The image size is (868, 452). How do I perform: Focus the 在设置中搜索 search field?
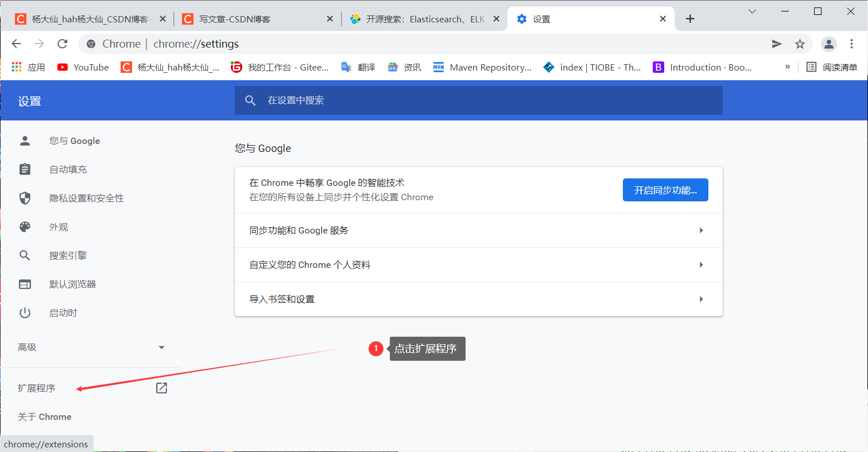[478, 100]
